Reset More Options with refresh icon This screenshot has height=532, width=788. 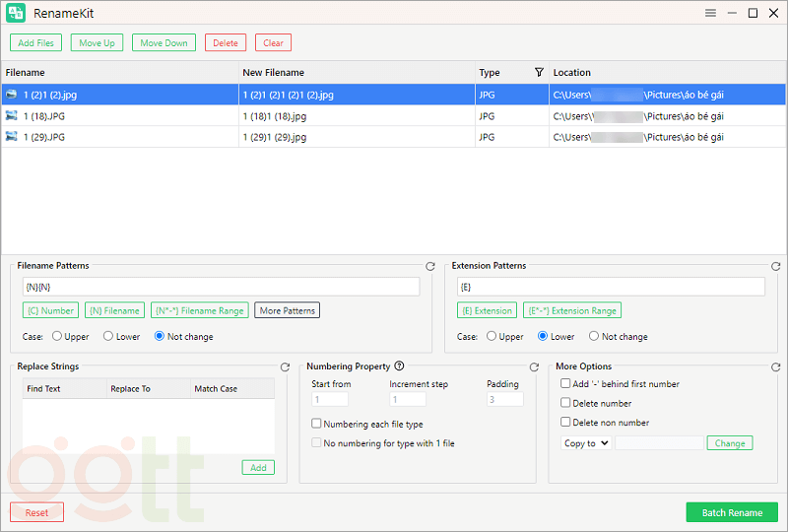[775, 367]
